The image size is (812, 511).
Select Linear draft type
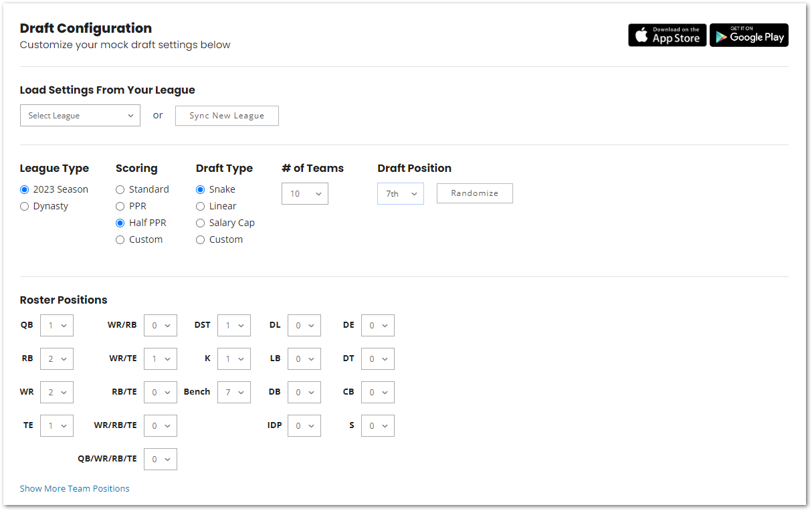(201, 206)
